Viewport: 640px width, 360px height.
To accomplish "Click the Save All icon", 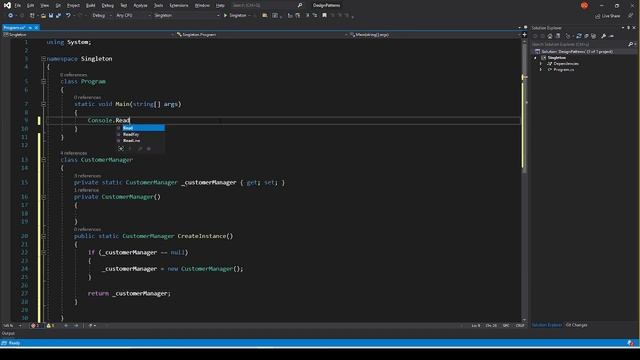I will coord(58,16).
